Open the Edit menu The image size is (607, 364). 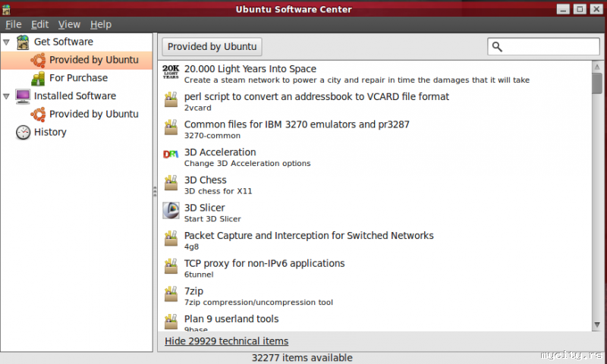pyautogui.click(x=39, y=24)
